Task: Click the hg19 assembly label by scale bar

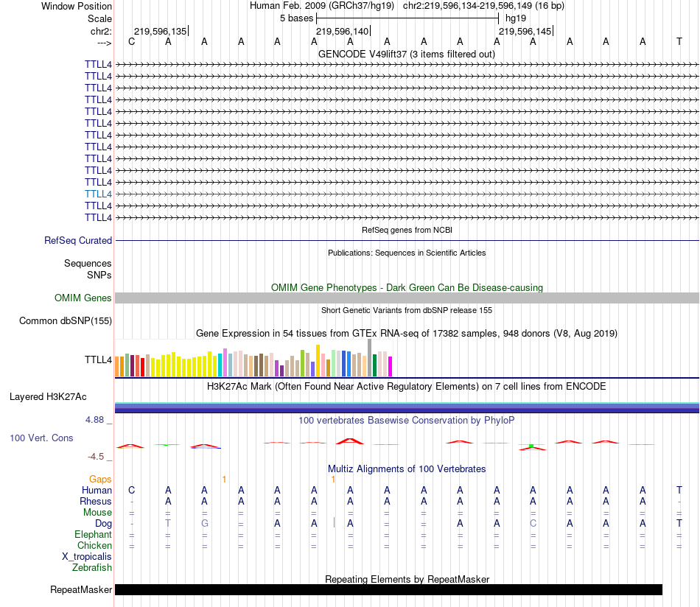Action: coord(516,18)
